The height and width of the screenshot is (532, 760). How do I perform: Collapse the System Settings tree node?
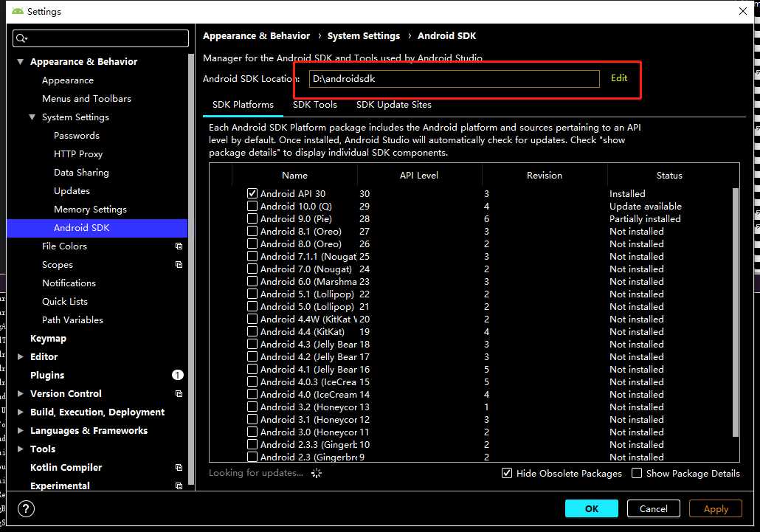(x=32, y=117)
